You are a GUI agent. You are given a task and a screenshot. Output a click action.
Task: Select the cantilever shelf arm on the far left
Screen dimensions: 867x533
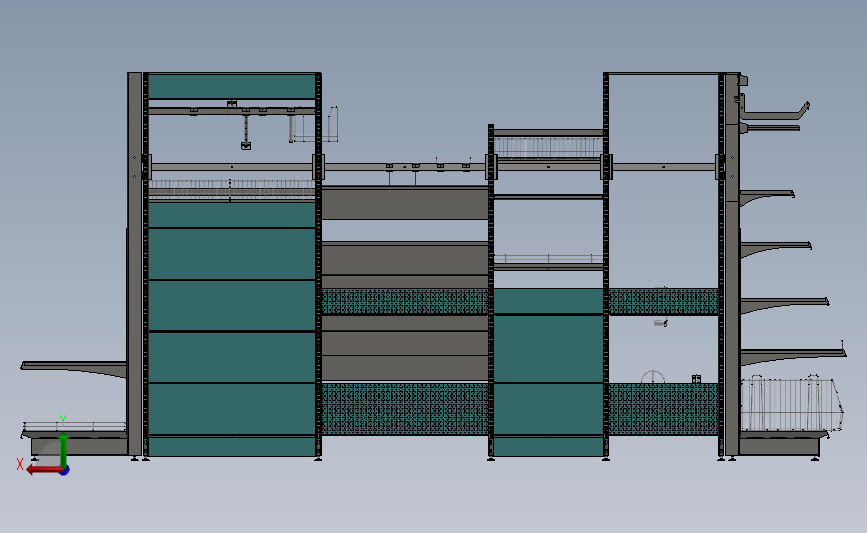(74, 369)
